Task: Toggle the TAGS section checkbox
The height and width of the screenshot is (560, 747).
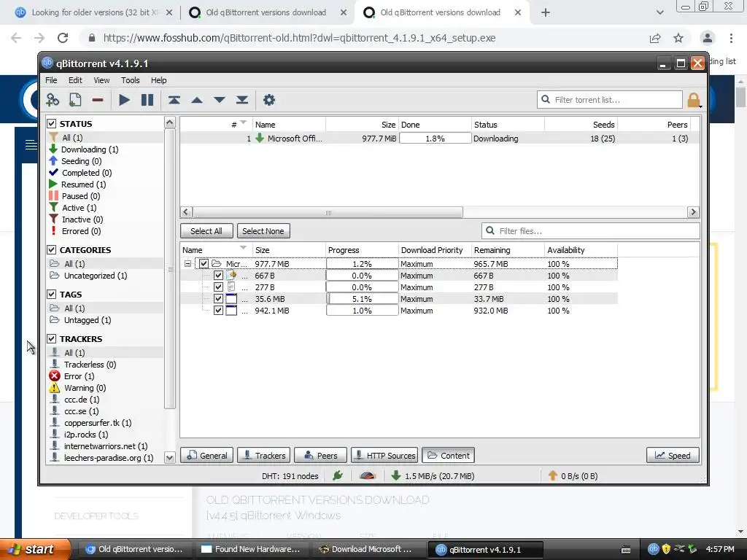Action: 52,295
